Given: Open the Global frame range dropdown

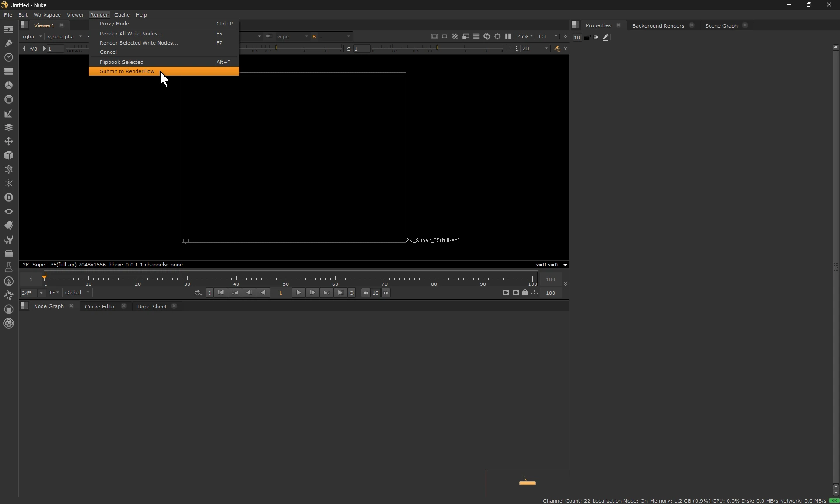Looking at the screenshot, I should pos(77,293).
